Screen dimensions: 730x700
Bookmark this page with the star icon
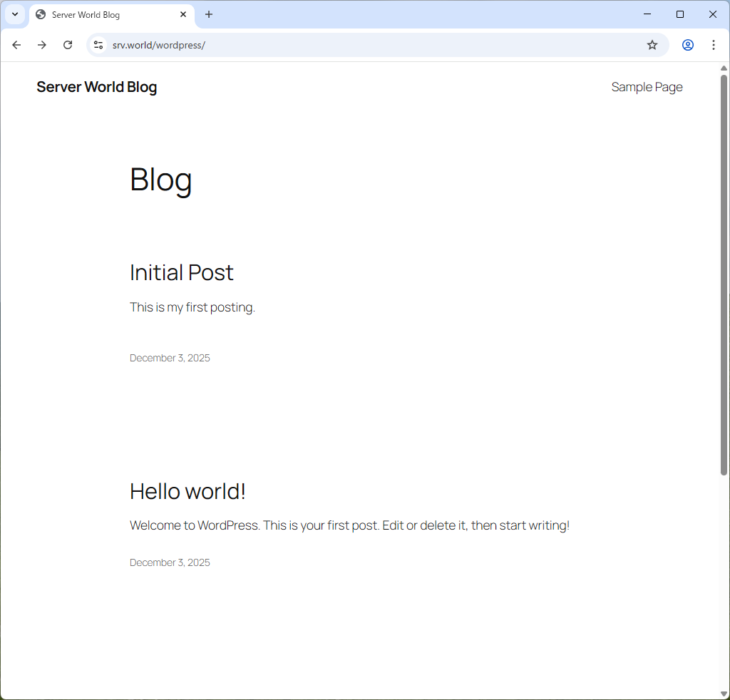tap(652, 45)
